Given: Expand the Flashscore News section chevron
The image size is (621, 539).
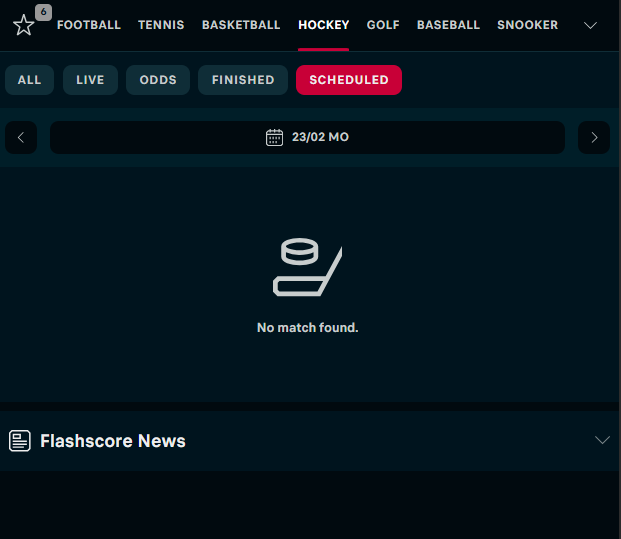Looking at the screenshot, I should click(602, 440).
